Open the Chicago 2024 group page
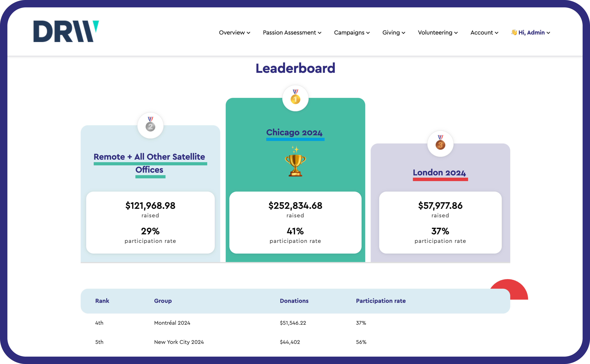This screenshot has height=364, width=590. point(295,132)
